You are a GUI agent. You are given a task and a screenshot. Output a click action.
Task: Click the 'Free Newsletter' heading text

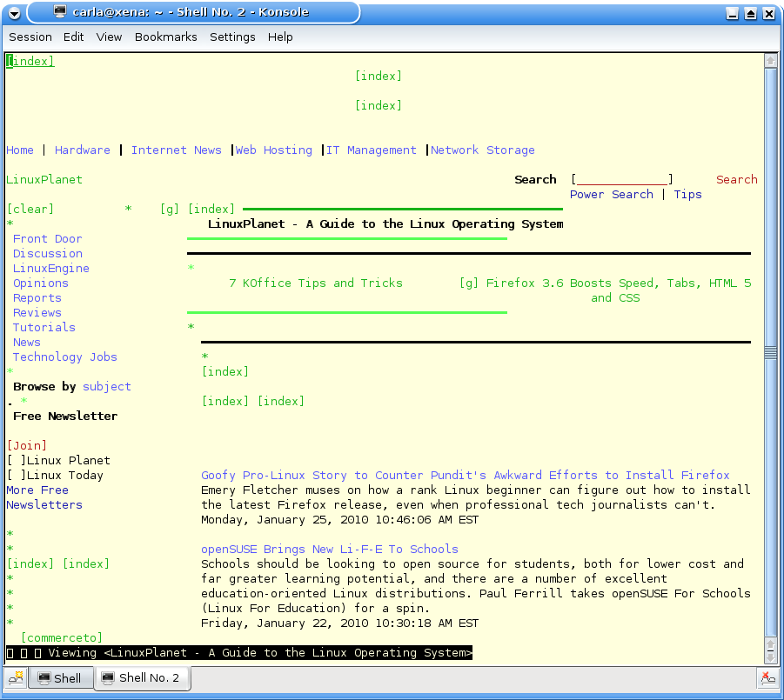pos(65,417)
